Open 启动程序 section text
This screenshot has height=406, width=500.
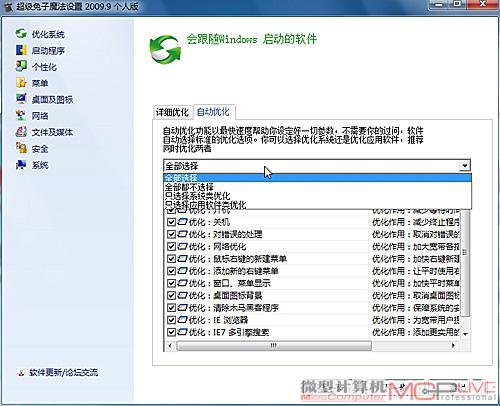point(48,50)
